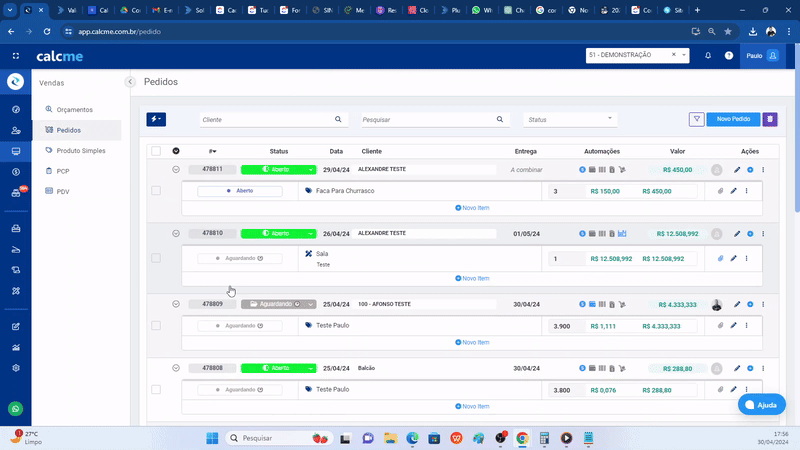This screenshot has height=450, width=800.
Task: Click Novo Item under order 478809
Action: click(x=472, y=342)
